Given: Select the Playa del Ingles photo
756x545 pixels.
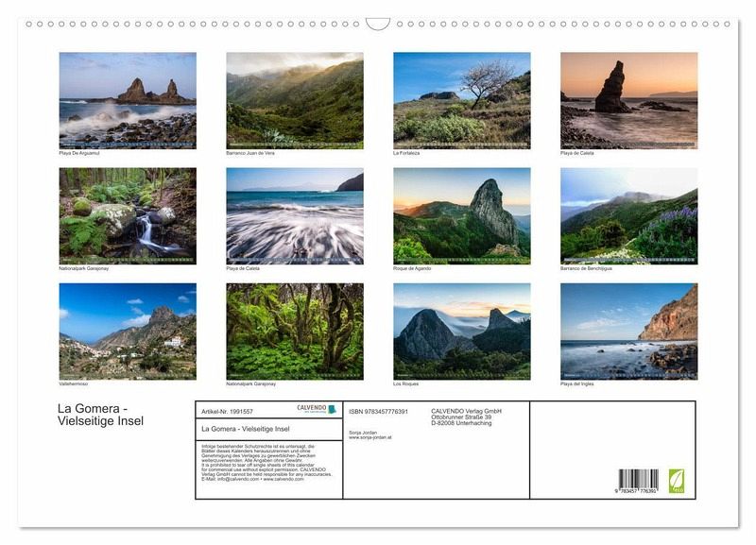Looking at the screenshot, I should click(628, 332).
